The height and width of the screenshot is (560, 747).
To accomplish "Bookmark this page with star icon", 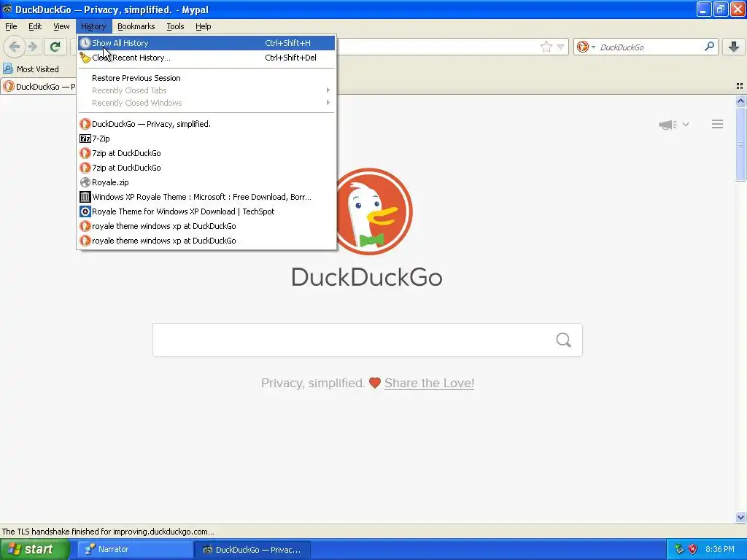I will [546, 47].
